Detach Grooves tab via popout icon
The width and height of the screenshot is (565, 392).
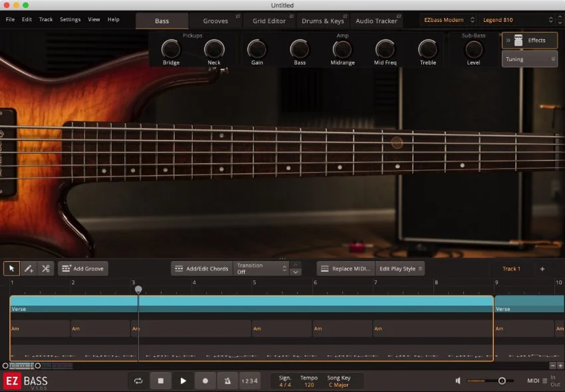(238, 16)
